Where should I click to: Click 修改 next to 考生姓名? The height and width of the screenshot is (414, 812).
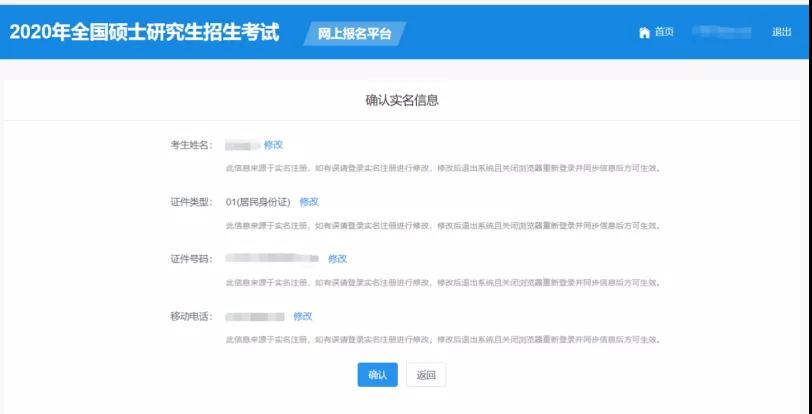click(x=273, y=145)
